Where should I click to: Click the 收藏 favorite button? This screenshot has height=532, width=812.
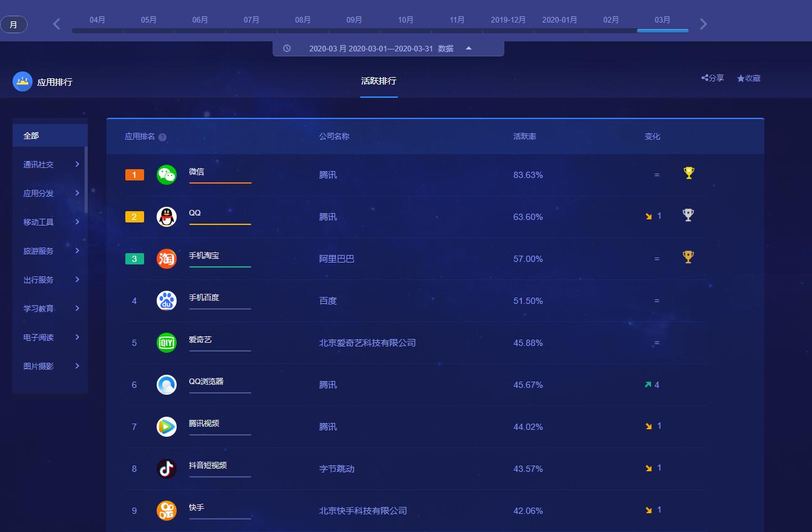coord(749,78)
